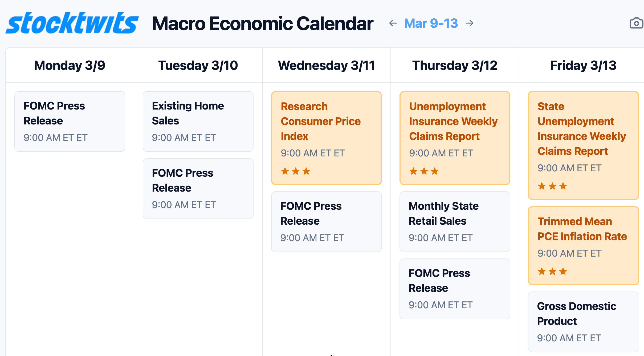Open Monday's FOMC Press Release event
644x356 pixels.
tap(70, 121)
